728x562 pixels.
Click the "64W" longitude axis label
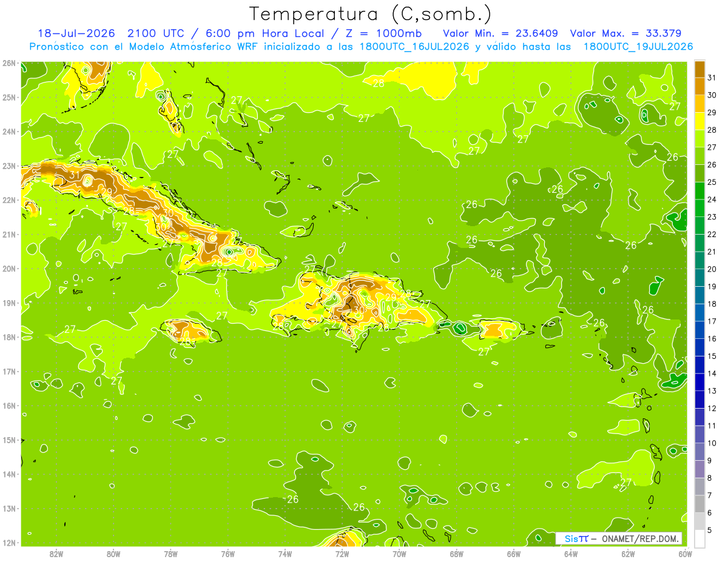571,554
